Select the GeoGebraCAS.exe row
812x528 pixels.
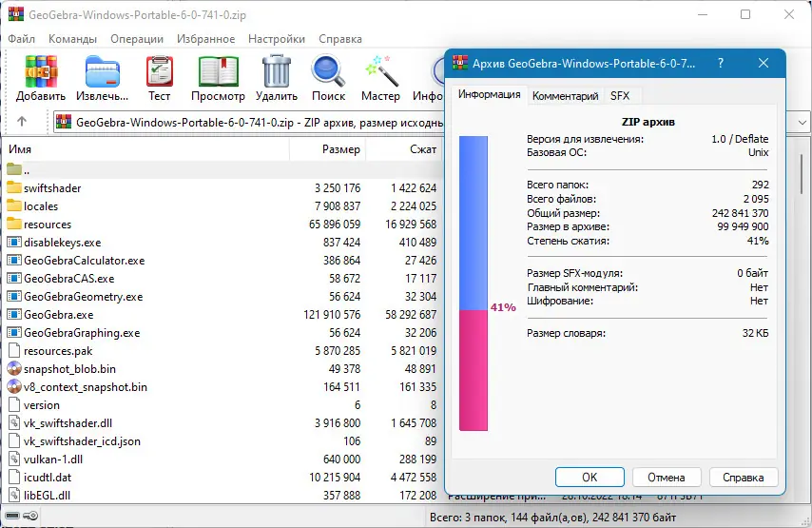222,278
